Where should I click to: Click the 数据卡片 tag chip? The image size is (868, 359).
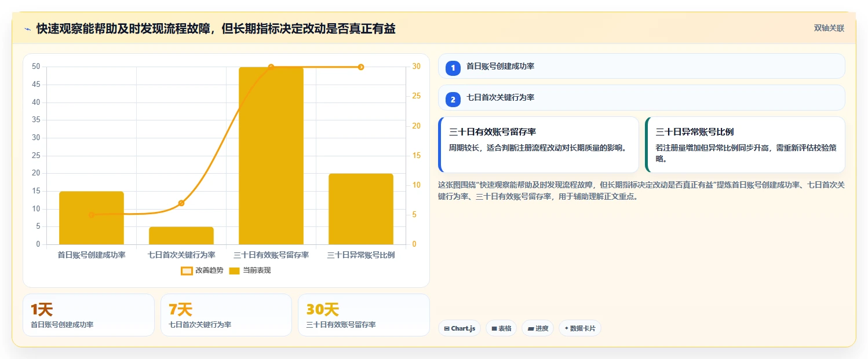tap(580, 328)
